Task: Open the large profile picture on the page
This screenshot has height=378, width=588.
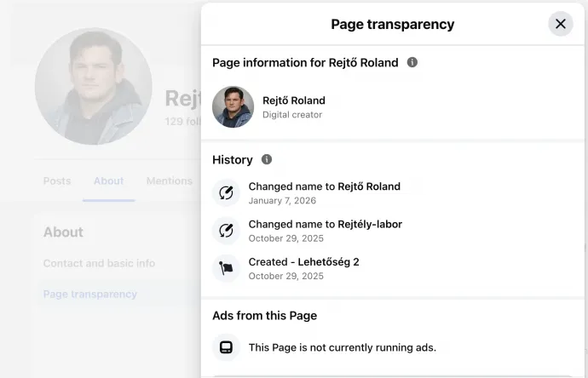Action: click(x=94, y=87)
